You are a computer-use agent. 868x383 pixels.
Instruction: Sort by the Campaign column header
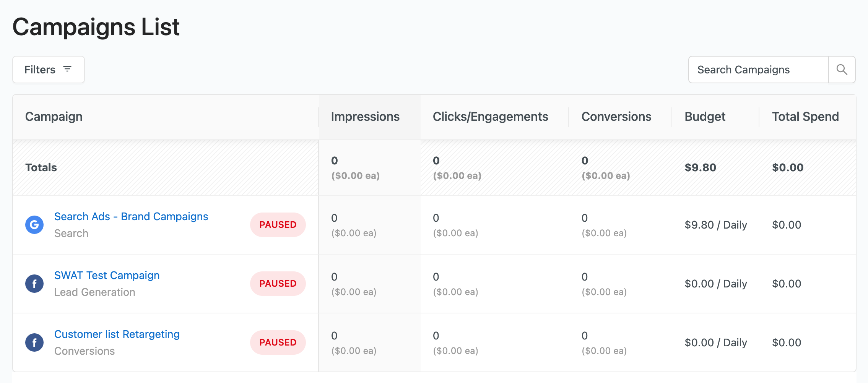tap(54, 117)
